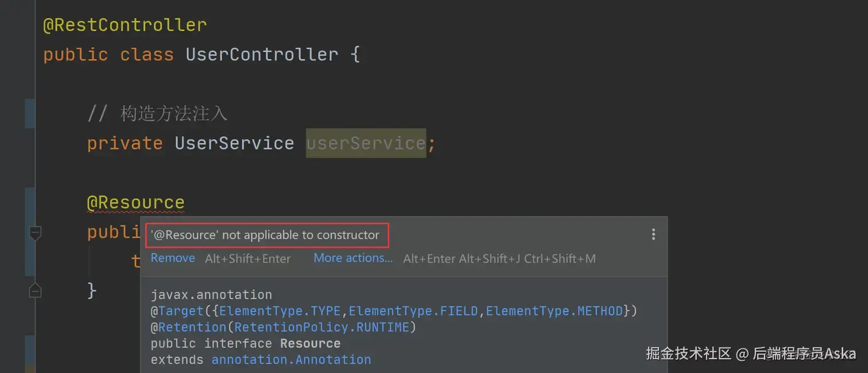Screen dimensions: 868x373
Task: Click the UserService type in field declaration
Action: pyautogui.click(x=234, y=143)
